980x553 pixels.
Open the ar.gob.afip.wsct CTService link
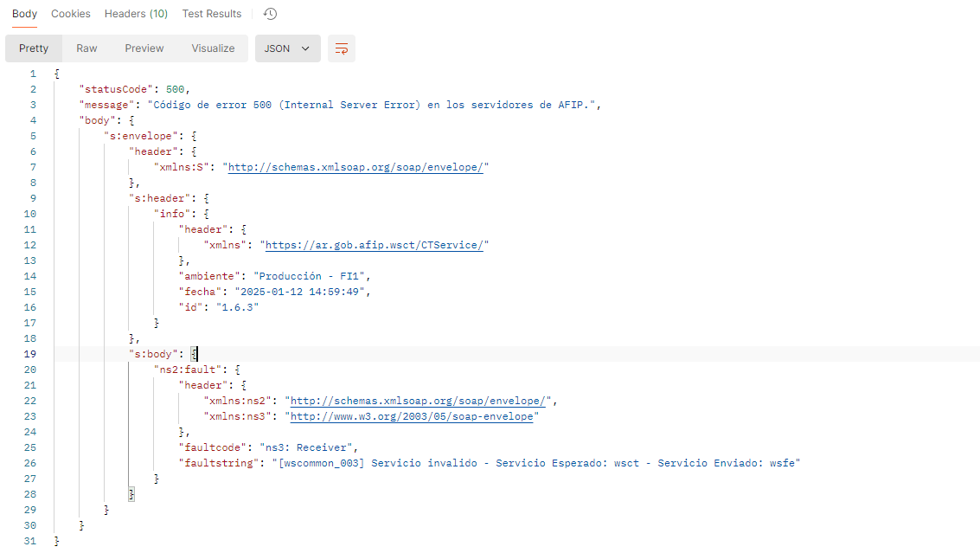point(374,245)
